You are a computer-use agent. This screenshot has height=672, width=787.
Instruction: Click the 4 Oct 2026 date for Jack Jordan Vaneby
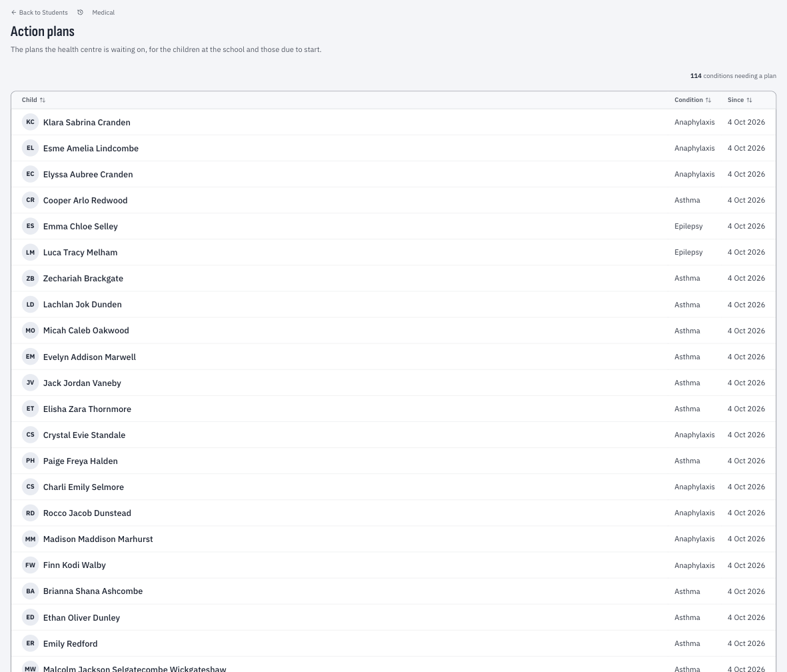point(746,383)
